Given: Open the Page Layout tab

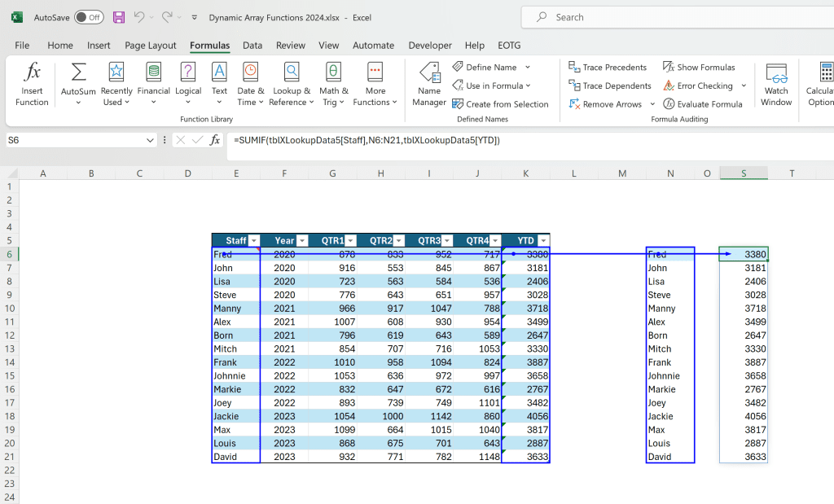Looking at the screenshot, I should (151, 46).
